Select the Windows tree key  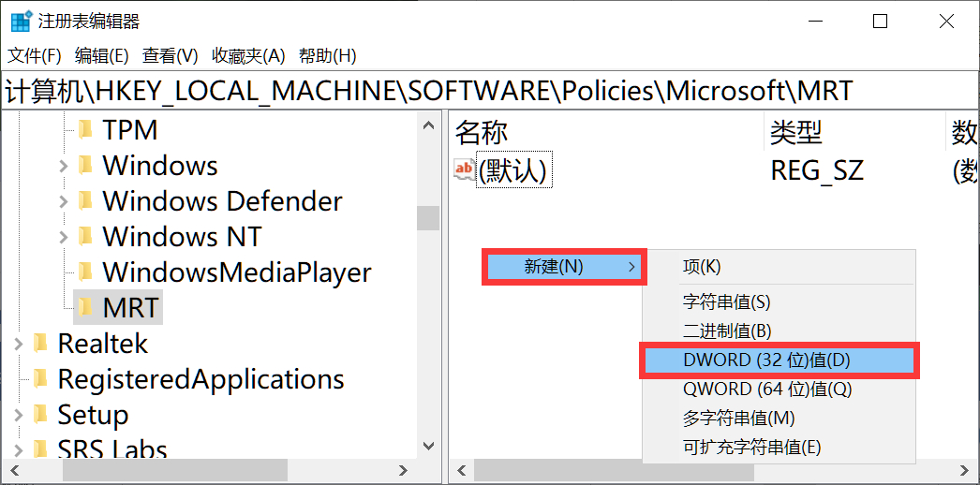160,166
